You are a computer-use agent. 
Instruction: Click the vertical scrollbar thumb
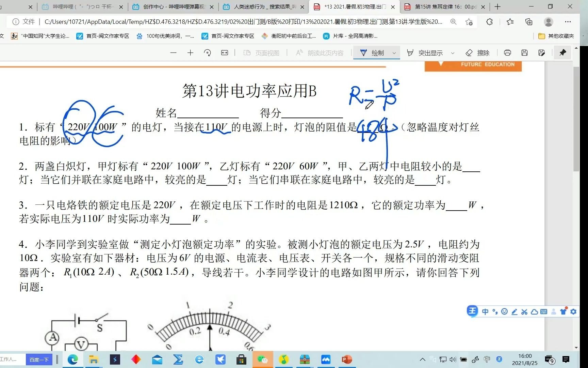576,119
